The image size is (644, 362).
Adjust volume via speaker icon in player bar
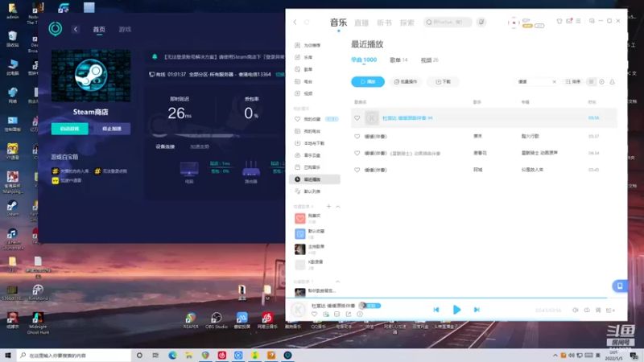point(576,311)
